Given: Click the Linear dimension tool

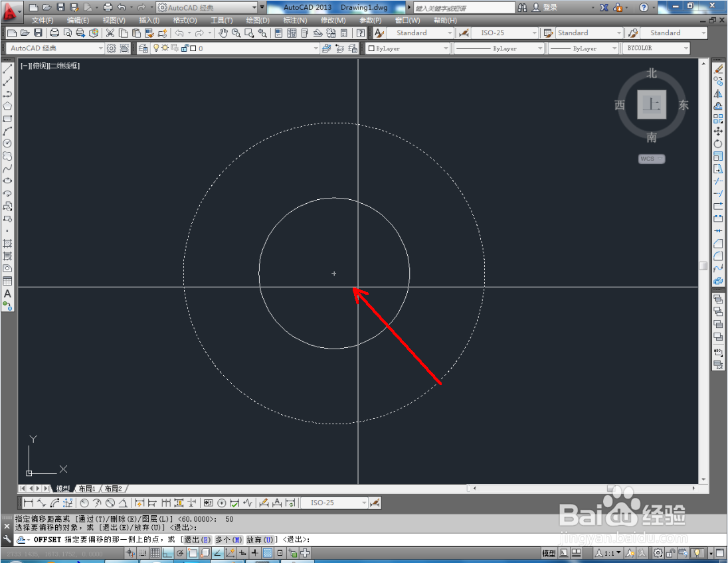Looking at the screenshot, I should point(29,503).
